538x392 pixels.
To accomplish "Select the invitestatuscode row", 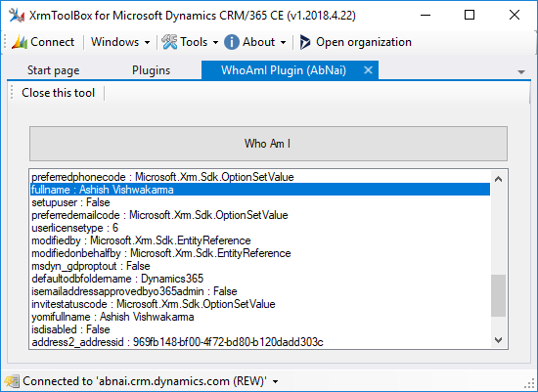I will click(x=260, y=304).
